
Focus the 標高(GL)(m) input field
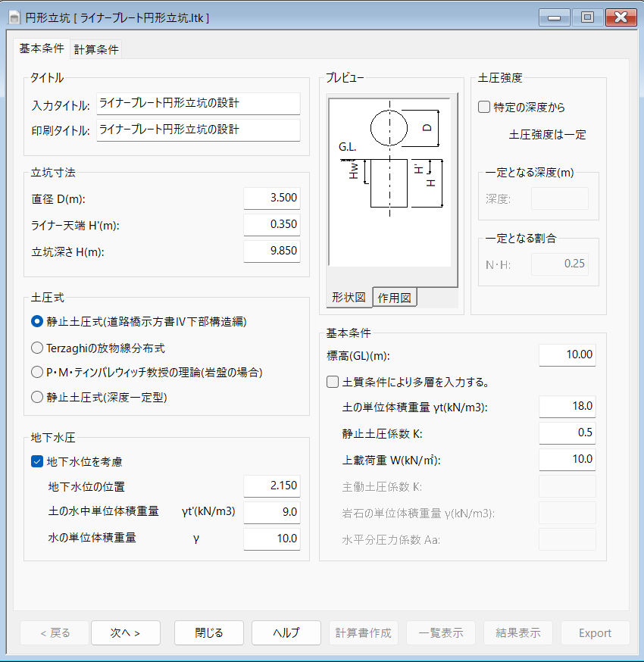click(567, 354)
